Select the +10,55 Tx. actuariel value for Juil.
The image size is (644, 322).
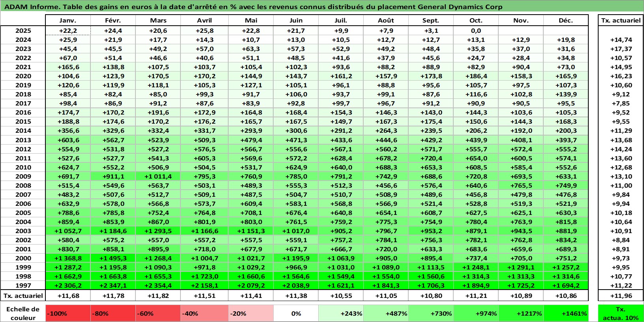tap(341, 296)
